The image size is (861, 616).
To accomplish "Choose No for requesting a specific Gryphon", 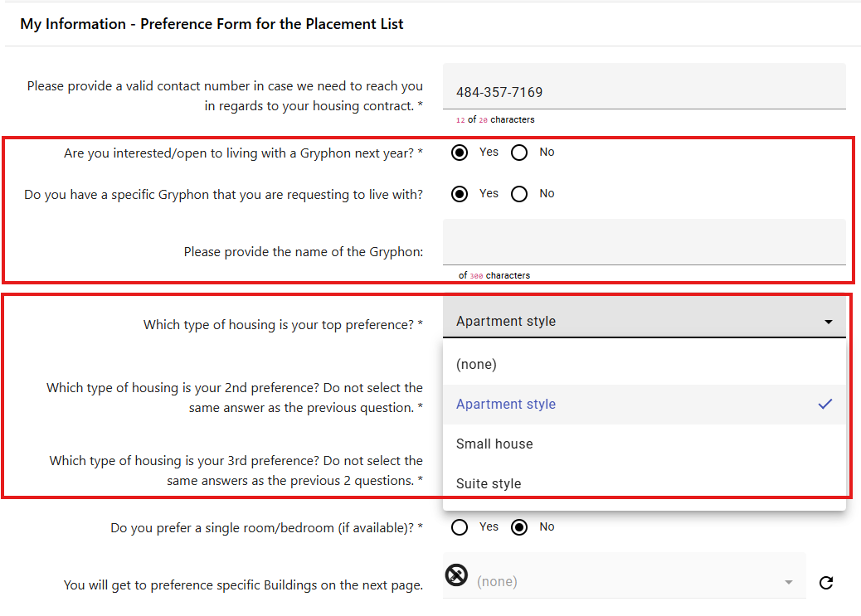I will tap(519, 194).
